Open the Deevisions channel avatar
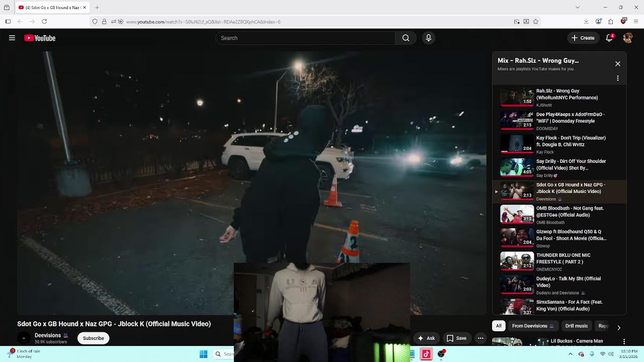Image resolution: width=644 pixels, height=362 pixels. pos(24,338)
